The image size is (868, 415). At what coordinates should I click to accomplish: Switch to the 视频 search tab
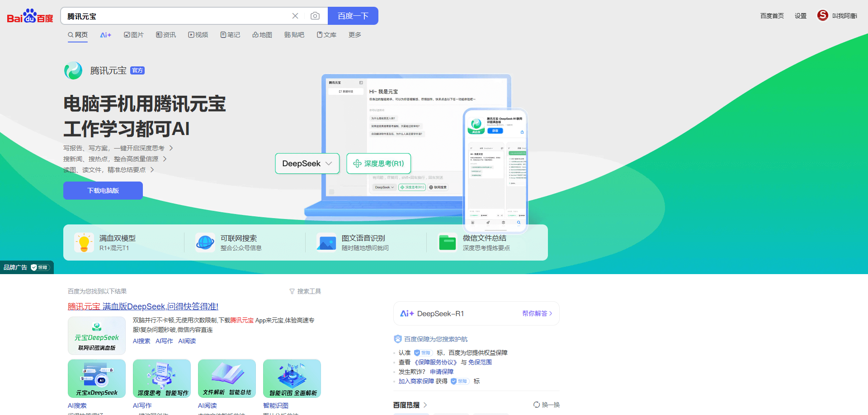click(198, 35)
